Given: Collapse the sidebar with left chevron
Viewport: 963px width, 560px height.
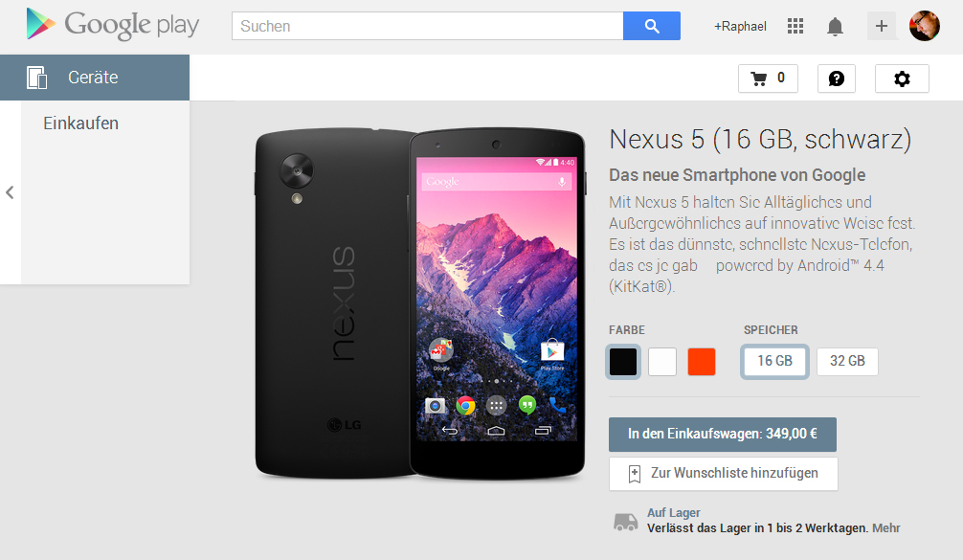Looking at the screenshot, I should [10, 192].
